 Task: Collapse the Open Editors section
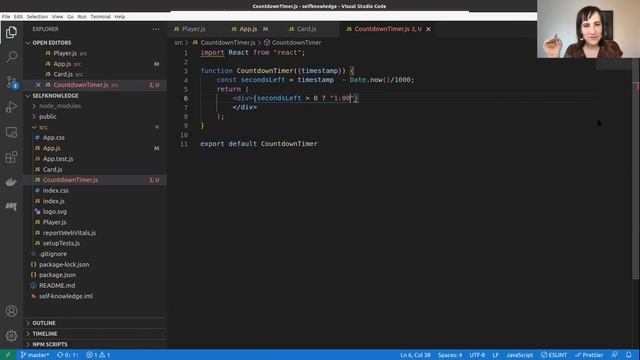(95, 42)
